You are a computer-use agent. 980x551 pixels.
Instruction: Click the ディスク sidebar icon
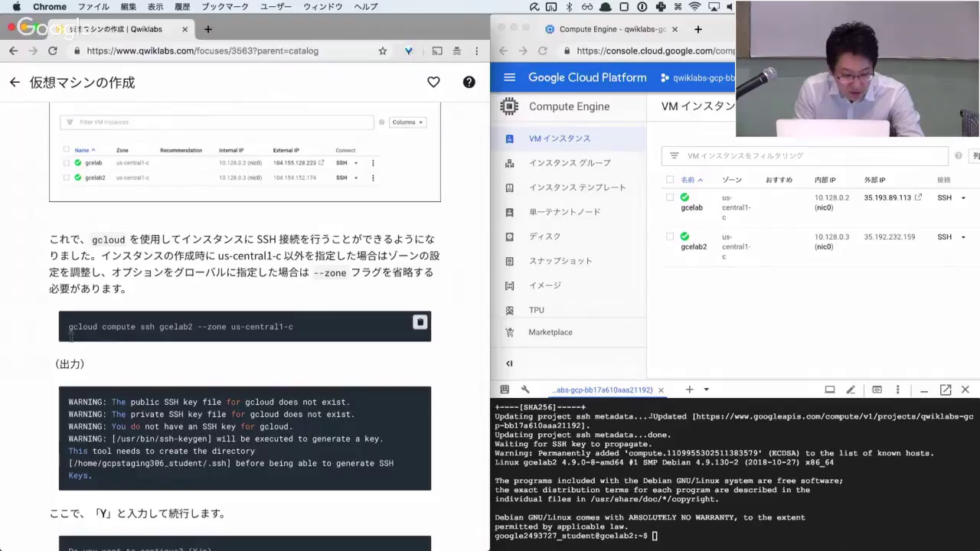510,236
